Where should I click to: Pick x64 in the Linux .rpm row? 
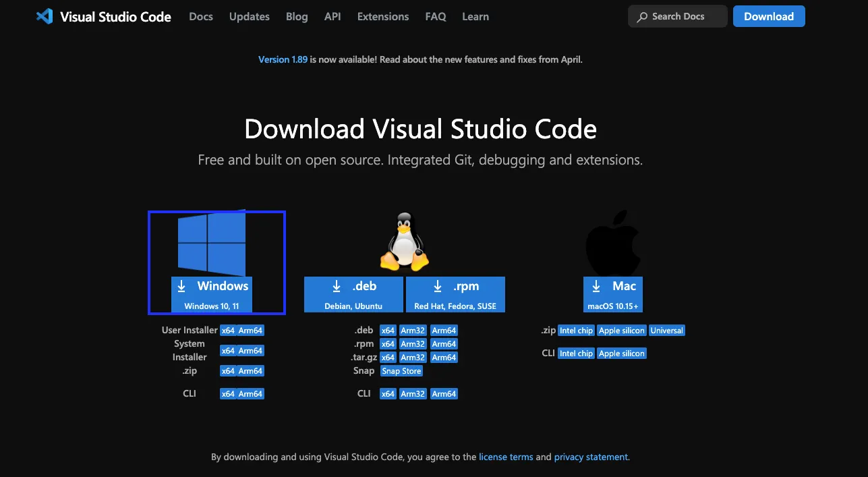tap(388, 344)
